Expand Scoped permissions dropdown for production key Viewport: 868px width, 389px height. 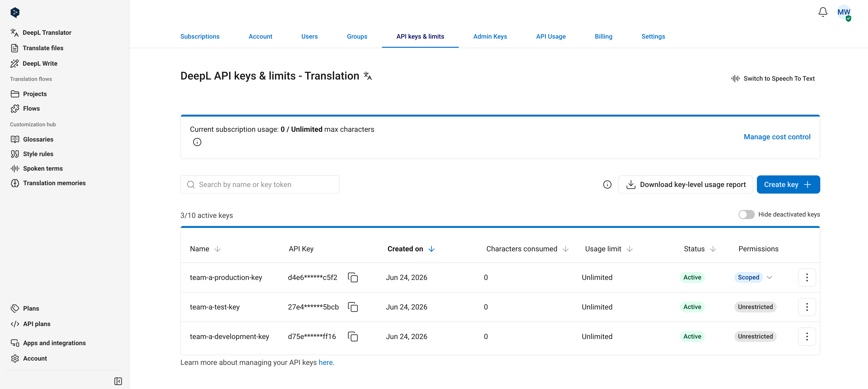click(x=769, y=277)
